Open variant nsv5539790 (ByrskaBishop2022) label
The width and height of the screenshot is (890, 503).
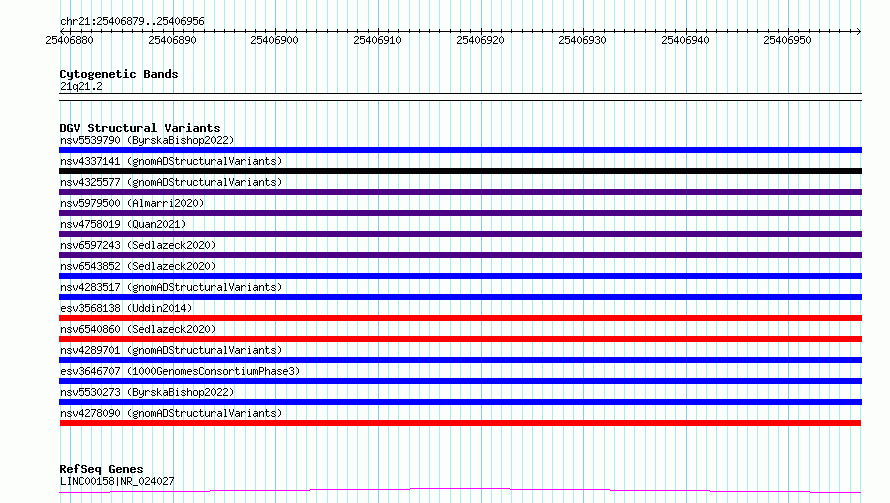point(147,140)
